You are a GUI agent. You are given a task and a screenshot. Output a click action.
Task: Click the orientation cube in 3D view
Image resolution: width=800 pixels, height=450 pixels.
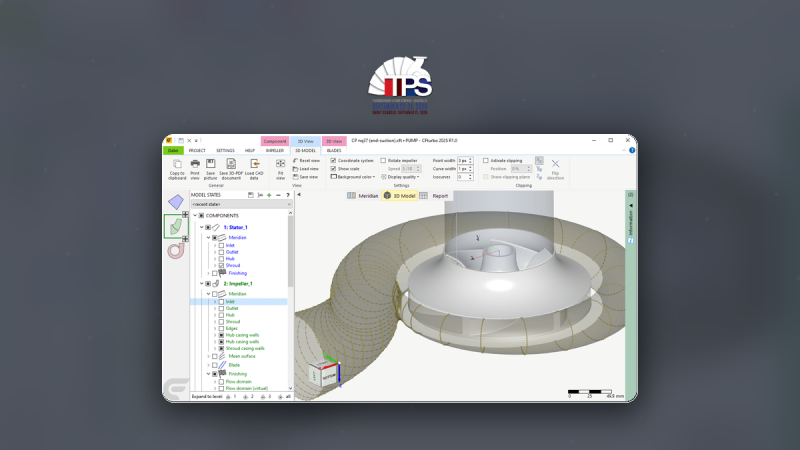(323, 374)
